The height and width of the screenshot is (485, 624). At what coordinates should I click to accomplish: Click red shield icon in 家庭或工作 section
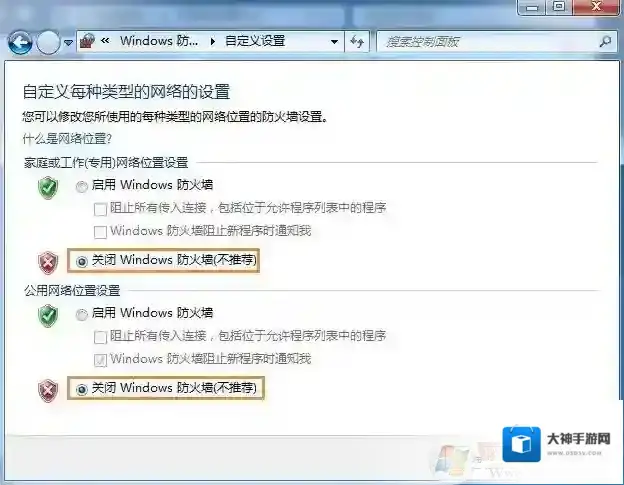click(48, 263)
